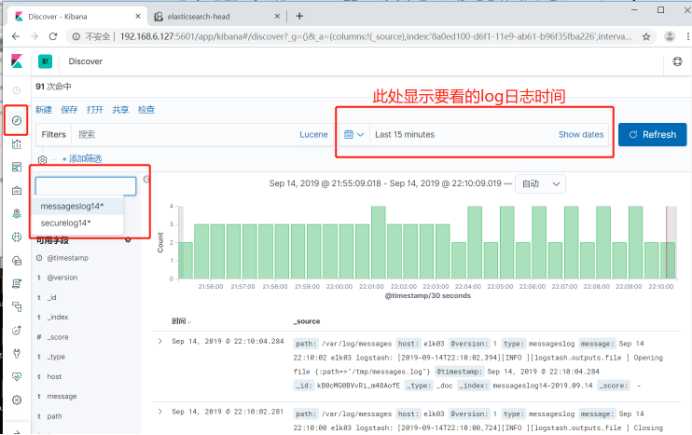This screenshot has width=692, height=435.
Task: Click the 检查 menu item
Action: pos(146,109)
